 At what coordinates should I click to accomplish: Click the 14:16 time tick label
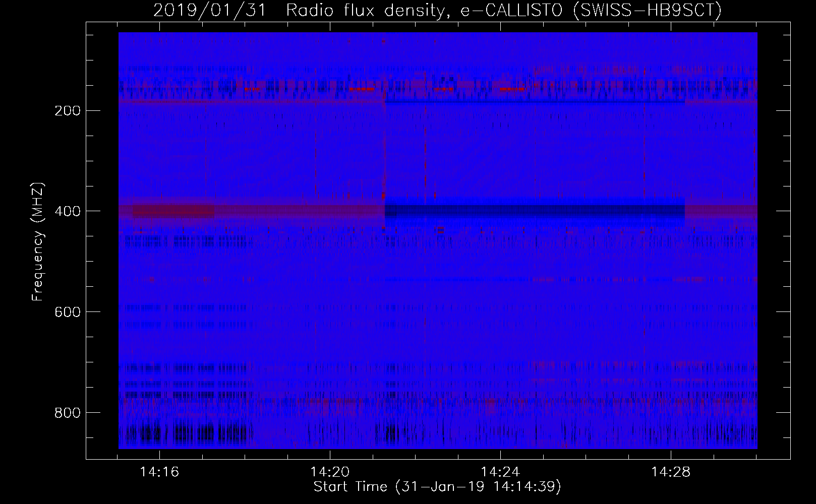(x=160, y=472)
